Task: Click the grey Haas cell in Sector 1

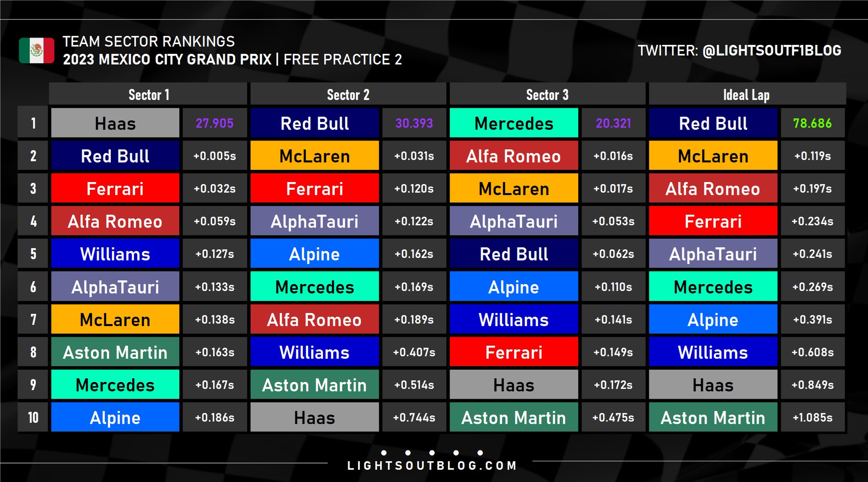Action: [x=115, y=123]
